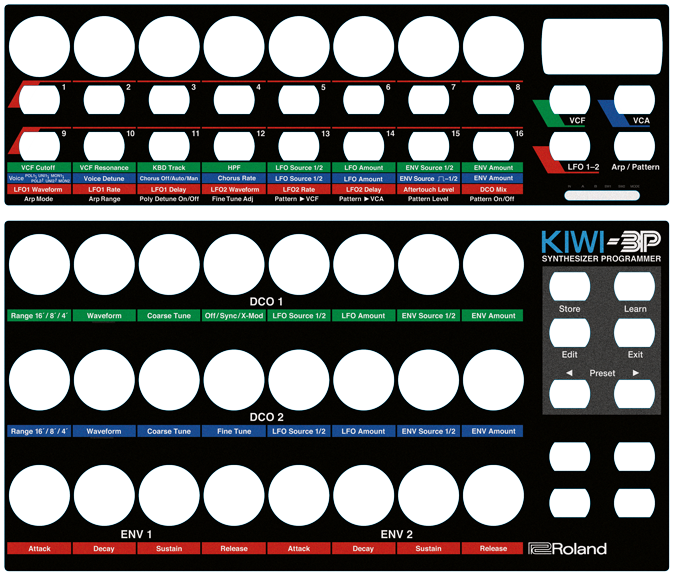Viewport: 675px width, 577px height.
Task: Click the green VCF Cutoff label
Action: (39, 168)
